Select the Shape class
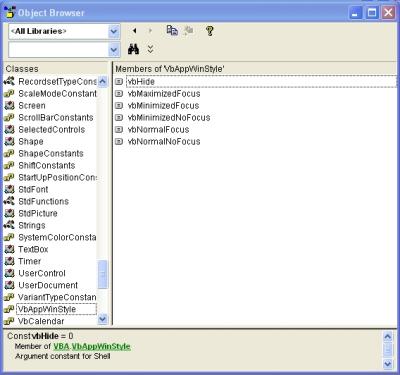This screenshot has width=400, height=375. [x=31, y=141]
